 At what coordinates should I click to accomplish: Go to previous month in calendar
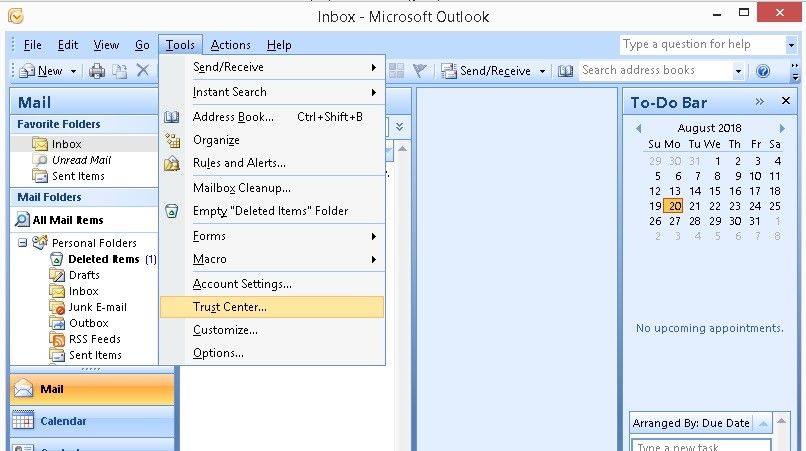[x=638, y=128]
